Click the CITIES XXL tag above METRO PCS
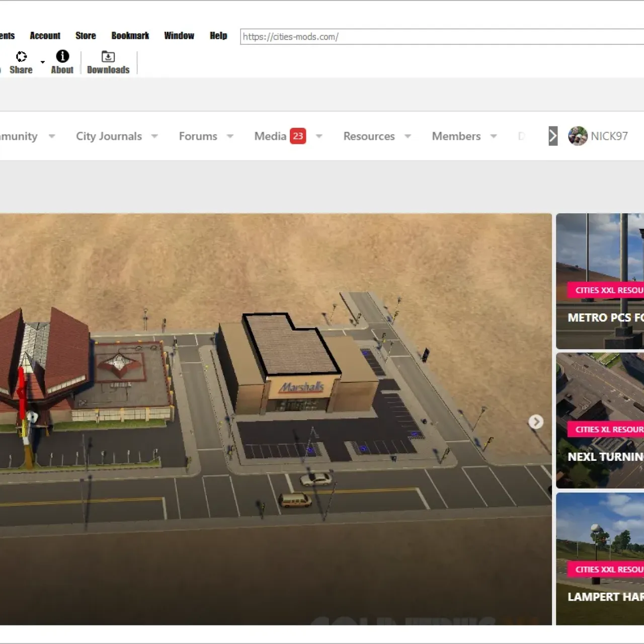This screenshot has width=644, height=644. [606, 290]
